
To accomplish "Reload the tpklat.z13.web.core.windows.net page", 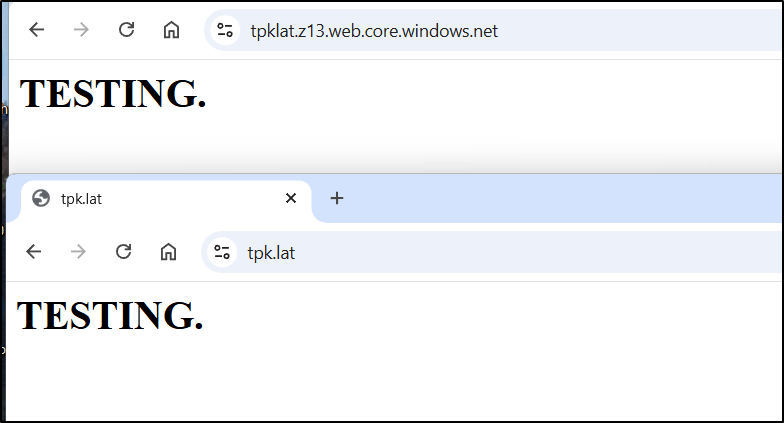I will (x=126, y=30).
